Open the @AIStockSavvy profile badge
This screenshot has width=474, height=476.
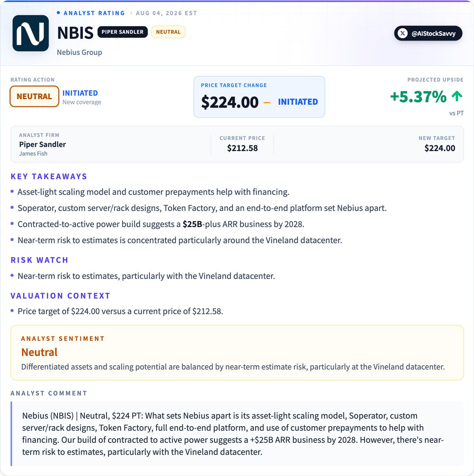pyautogui.click(x=428, y=33)
